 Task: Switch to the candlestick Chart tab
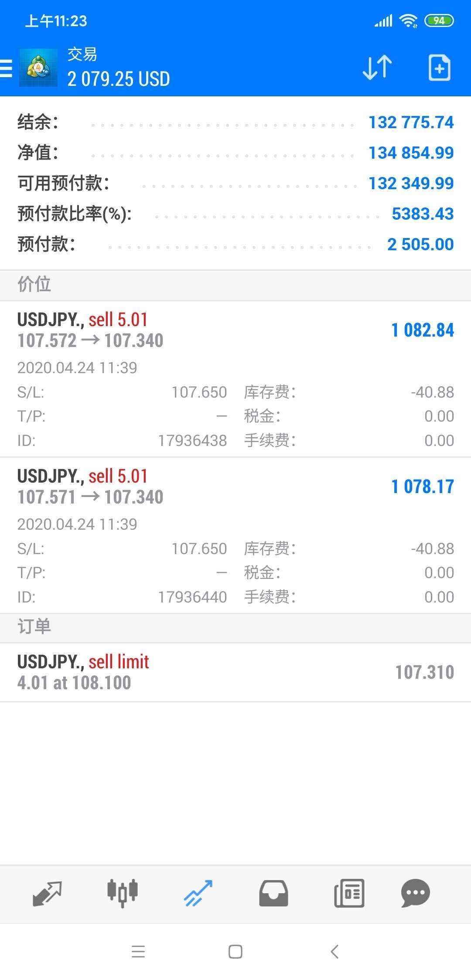coord(123,893)
